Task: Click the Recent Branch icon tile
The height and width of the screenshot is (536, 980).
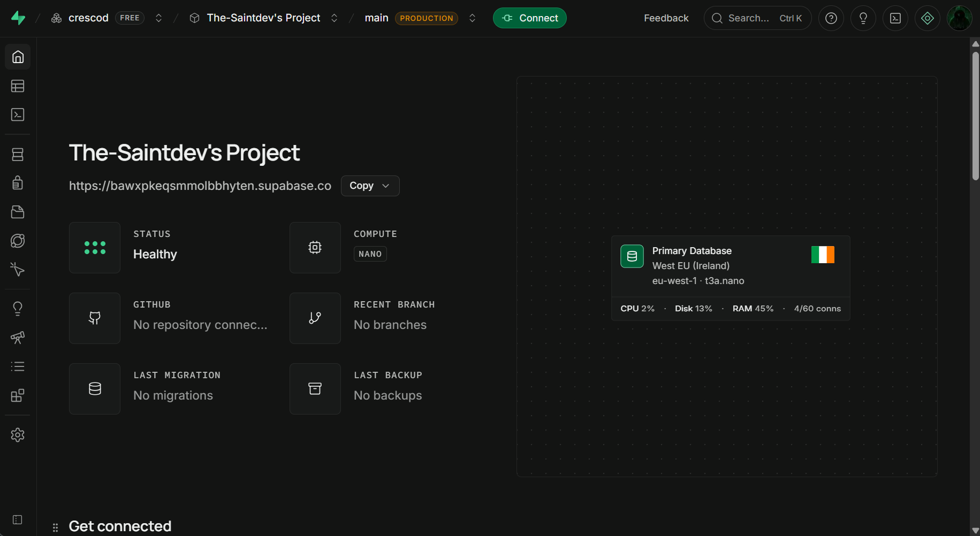Action: 315,318
